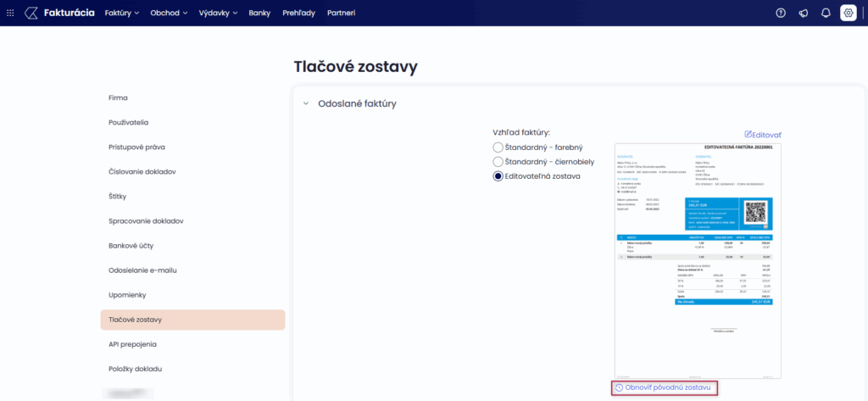Click the Fakturácia logo icon

click(x=31, y=13)
